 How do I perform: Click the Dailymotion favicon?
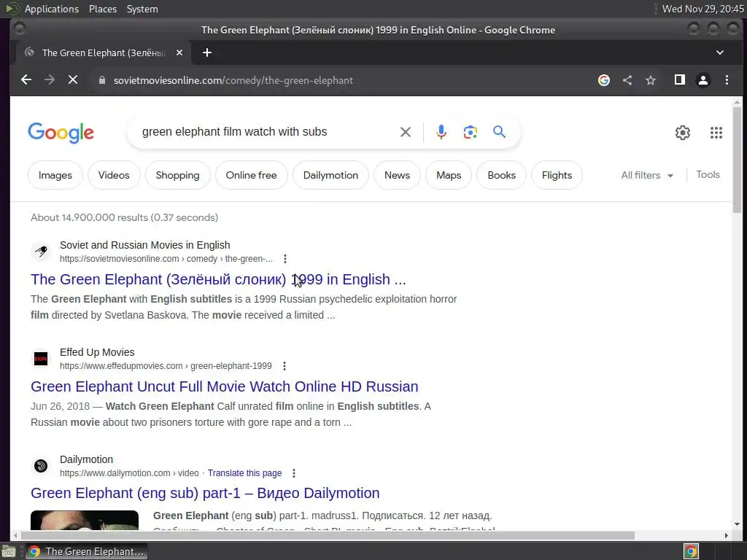[x=41, y=466]
